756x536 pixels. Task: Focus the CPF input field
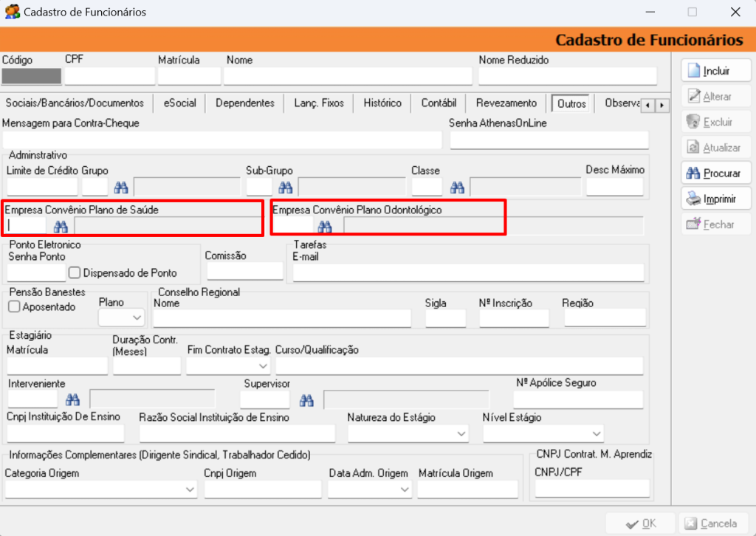pos(110,76)
